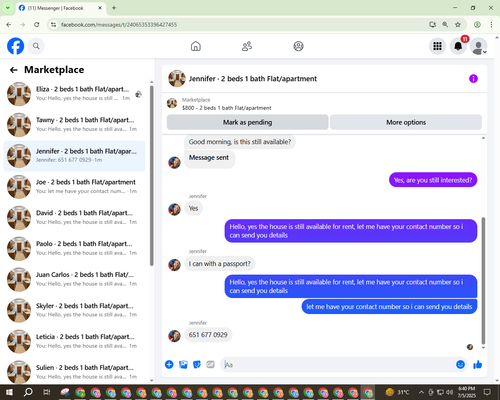Open Windows taskbar search icon
The height and width of the screenshot is (400, 500).
tap(28, 392)
